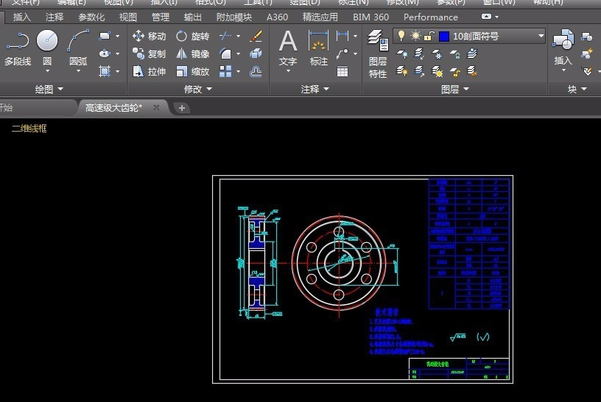Click the Linear dimension icon
The width and height of the screenshot is (601, 402).
tap(342, 36)
